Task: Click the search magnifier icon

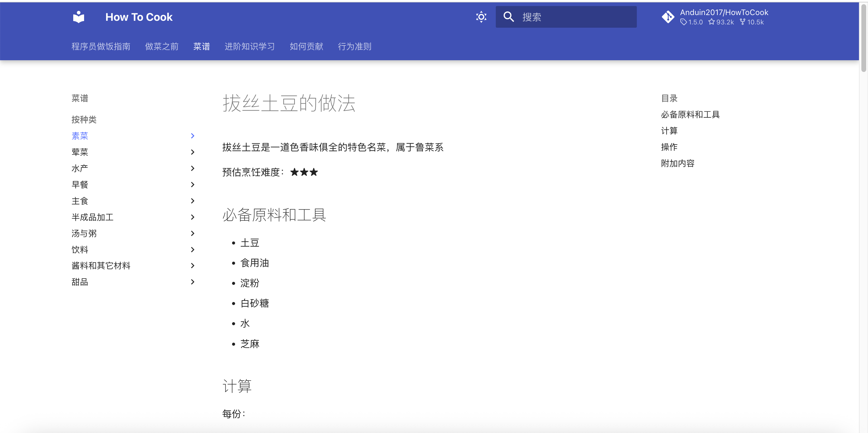Action: (508, 17)
